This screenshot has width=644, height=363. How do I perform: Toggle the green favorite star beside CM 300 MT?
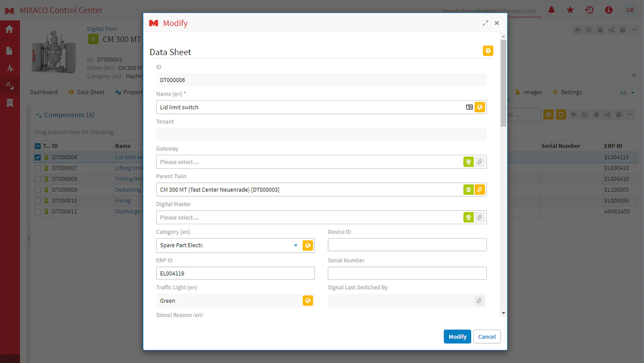[93, 39]
